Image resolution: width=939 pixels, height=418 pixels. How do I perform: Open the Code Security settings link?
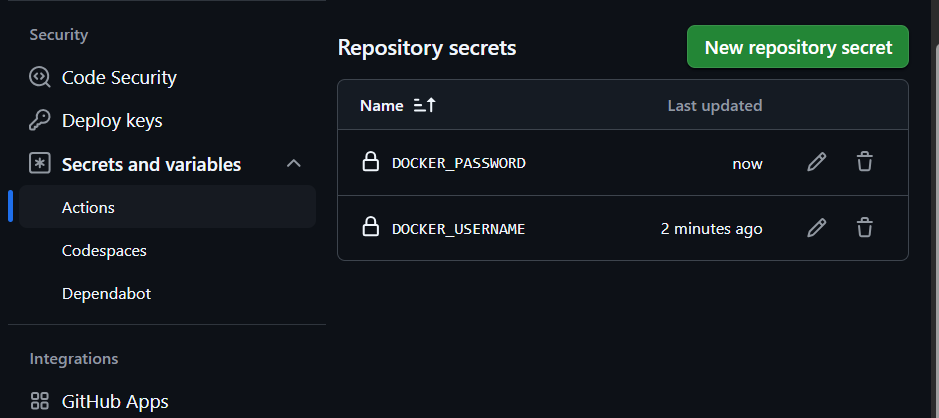point(119,77)
